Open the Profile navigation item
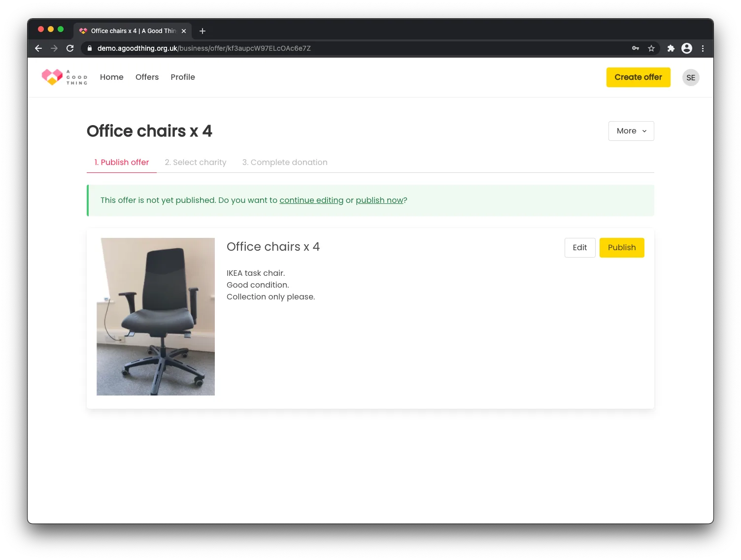The height and width of the screenshot is (560, 741). (183, 77)
